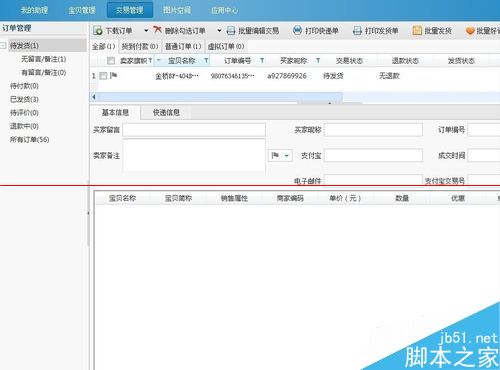Open the 所有订单(56) category

point(29,139)
